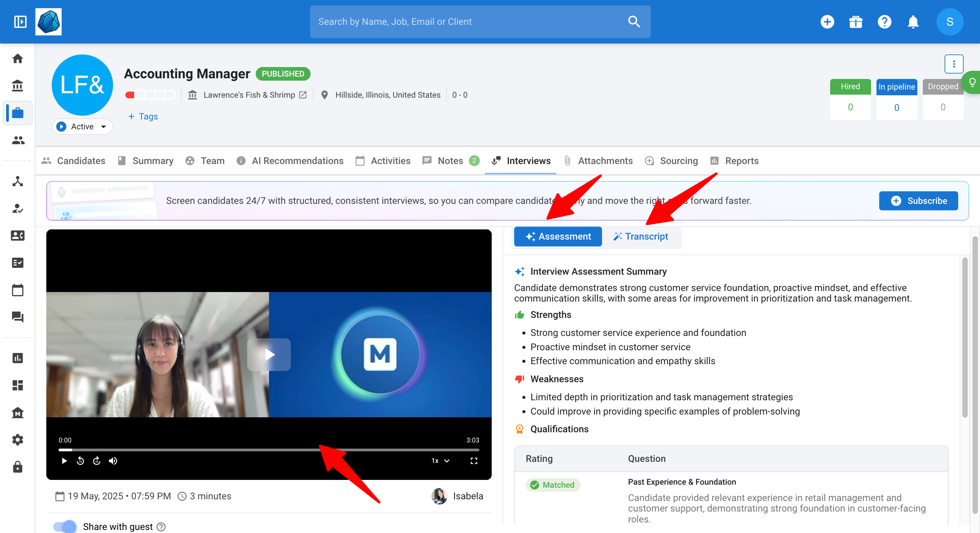Open the user avatar S menu
The height and width of the screenshot is (533, 980).
pos(950,22)
